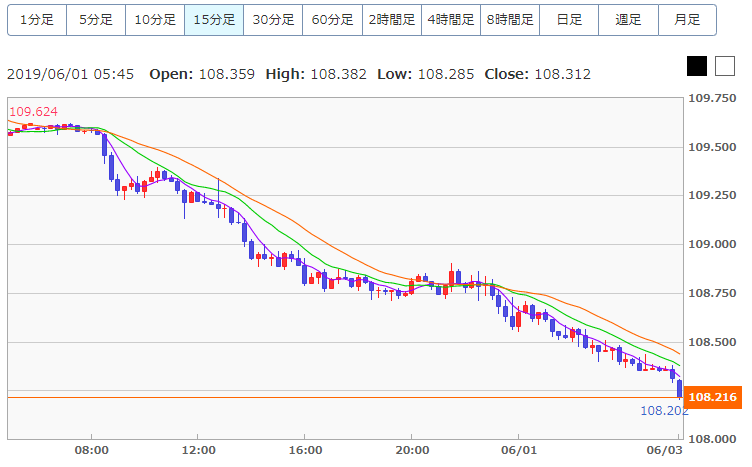Click the 20:00 time axis label
The height and width of the screenshot is (467, 752).
coord(411,450)
